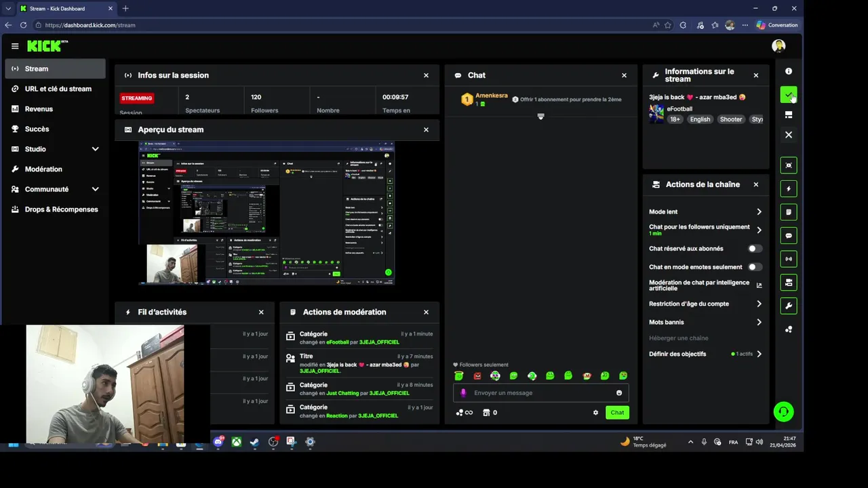Expand the Communauté sidebar section
868x488 pixels.
pos(95,189)
